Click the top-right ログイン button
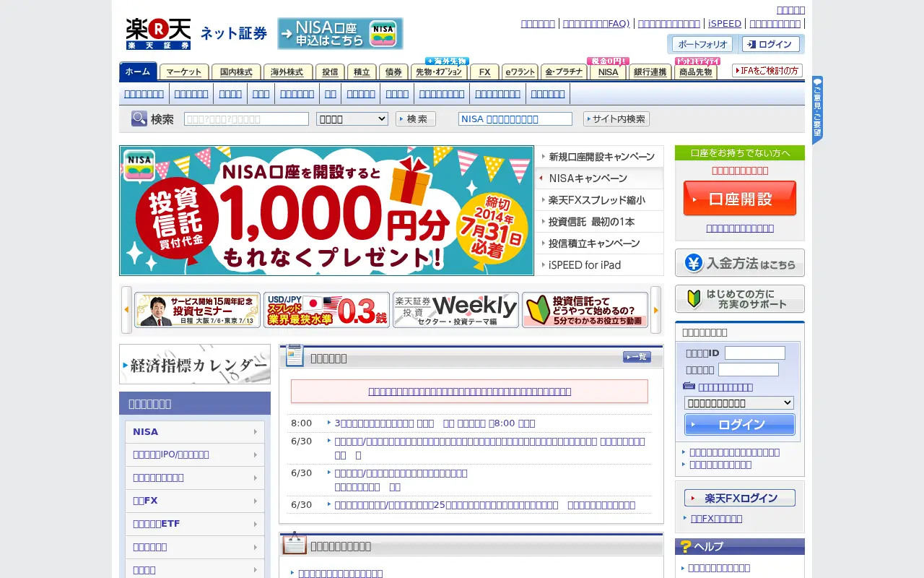This screenshot has width=924, height=578. tap(770, 44)
